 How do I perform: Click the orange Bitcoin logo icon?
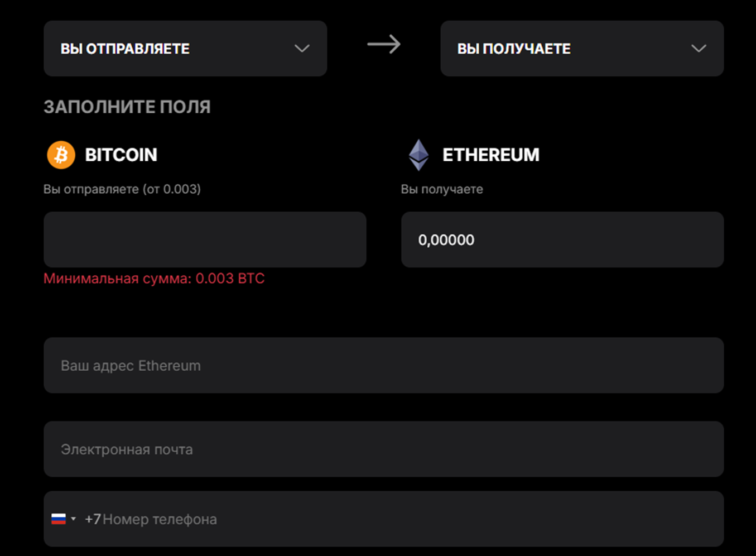[x=61, y=155]
